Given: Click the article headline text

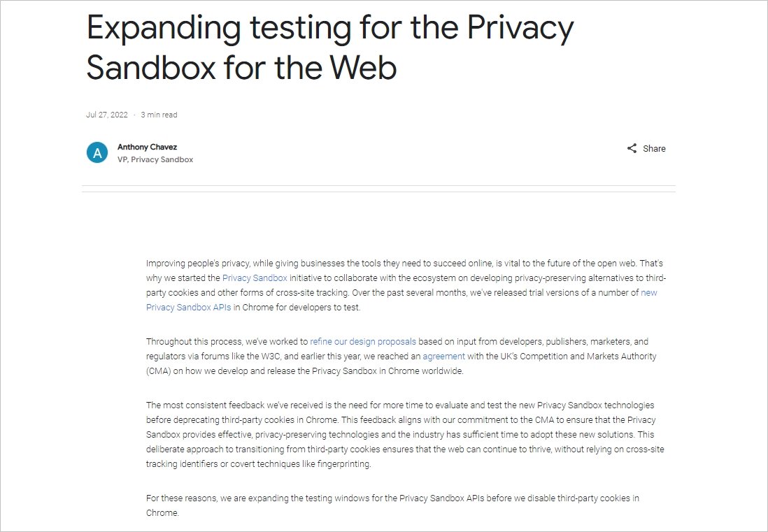Looking at the screenshot, I should click(329, 47).
